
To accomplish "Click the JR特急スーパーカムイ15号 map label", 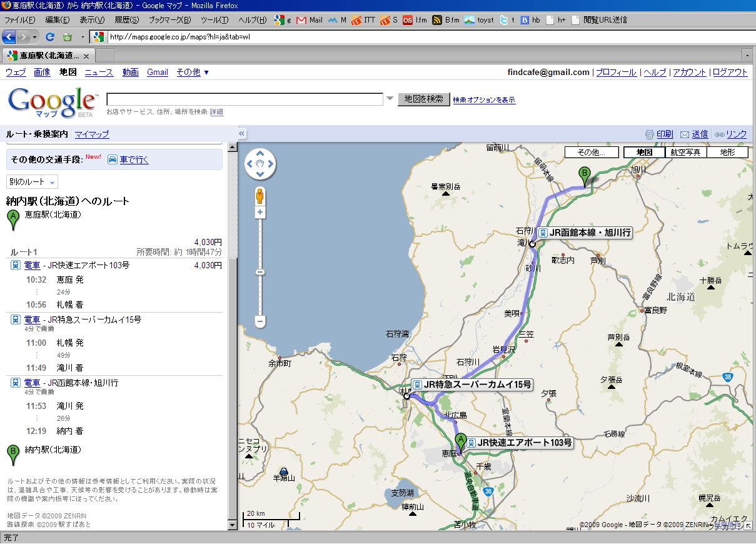I will click(x=471, y=385).
